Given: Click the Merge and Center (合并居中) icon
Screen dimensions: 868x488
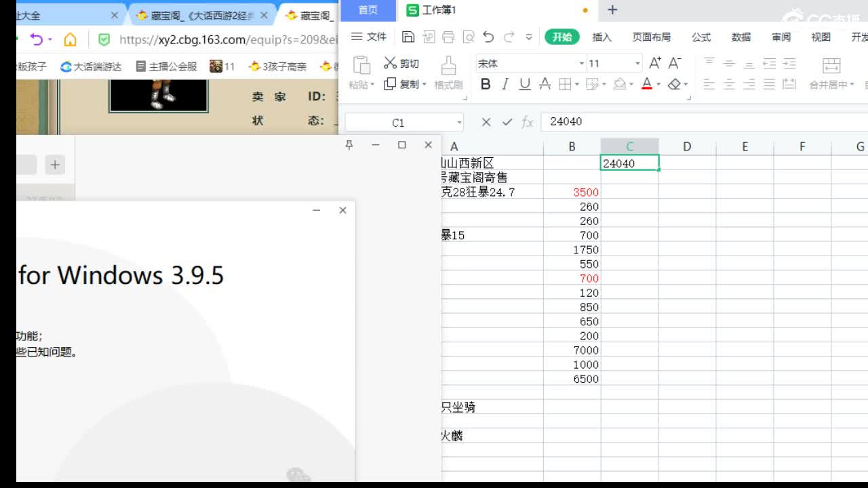Looking at the screenshot, I should tap(831, 66).
